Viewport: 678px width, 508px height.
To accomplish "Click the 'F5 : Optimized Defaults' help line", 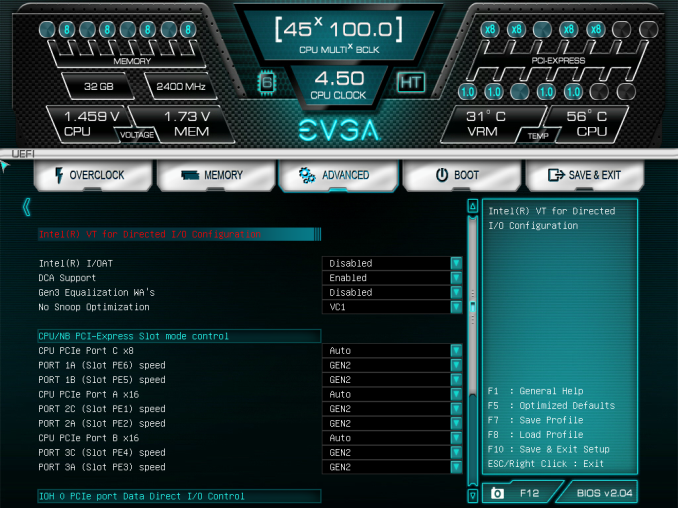I will [551, 406].
